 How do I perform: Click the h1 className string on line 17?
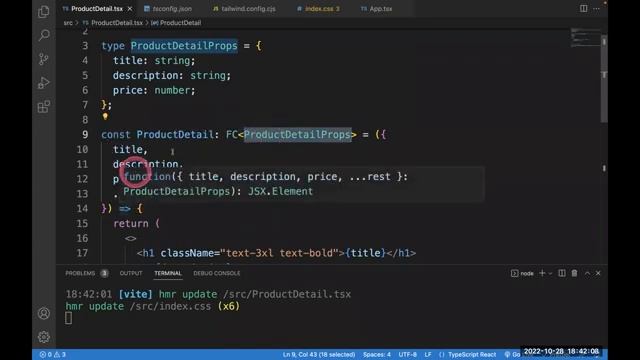(279, 253)
